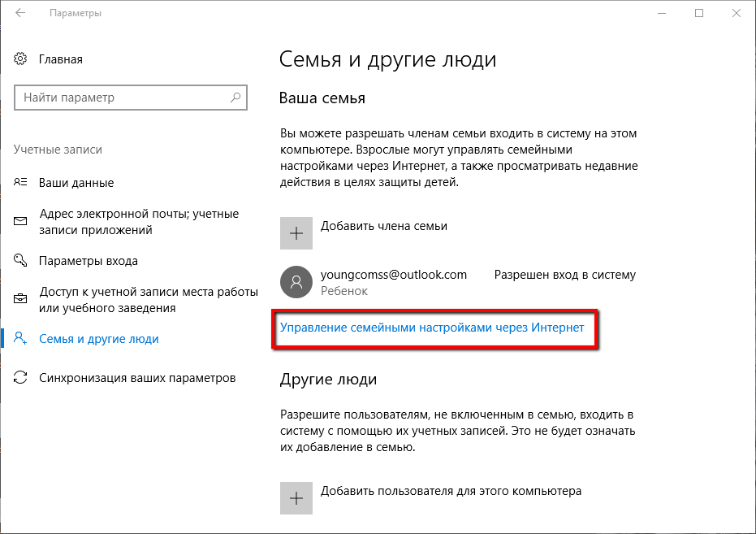This screenshot has width=756, height=534.
Task: Click the magnifier icon in search box
Action: [x=235, y=98]
